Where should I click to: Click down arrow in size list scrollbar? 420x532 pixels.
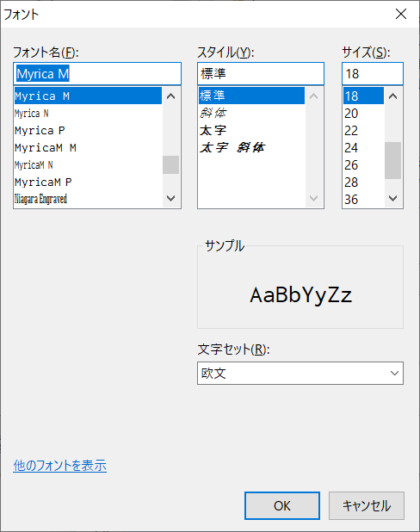tap(392, 198)
